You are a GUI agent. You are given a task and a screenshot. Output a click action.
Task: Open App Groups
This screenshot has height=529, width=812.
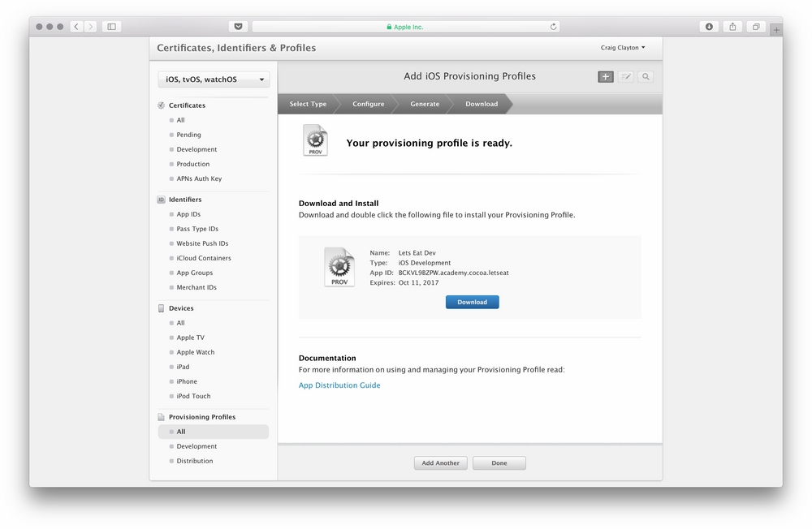coord(195,273)
